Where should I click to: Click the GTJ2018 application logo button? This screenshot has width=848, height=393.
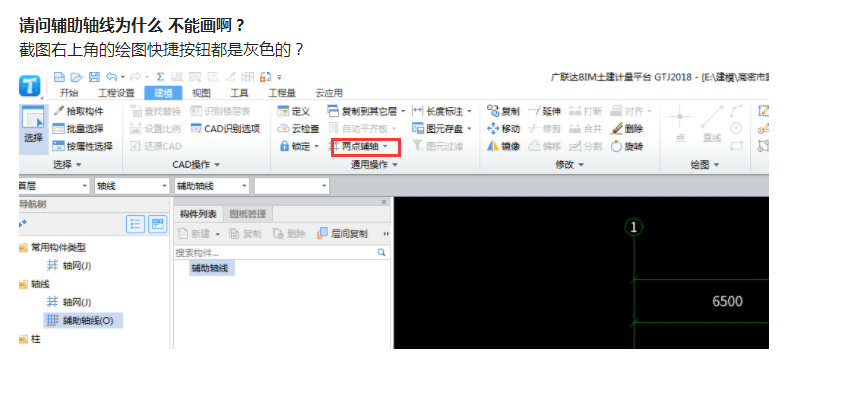pos(30,86)
